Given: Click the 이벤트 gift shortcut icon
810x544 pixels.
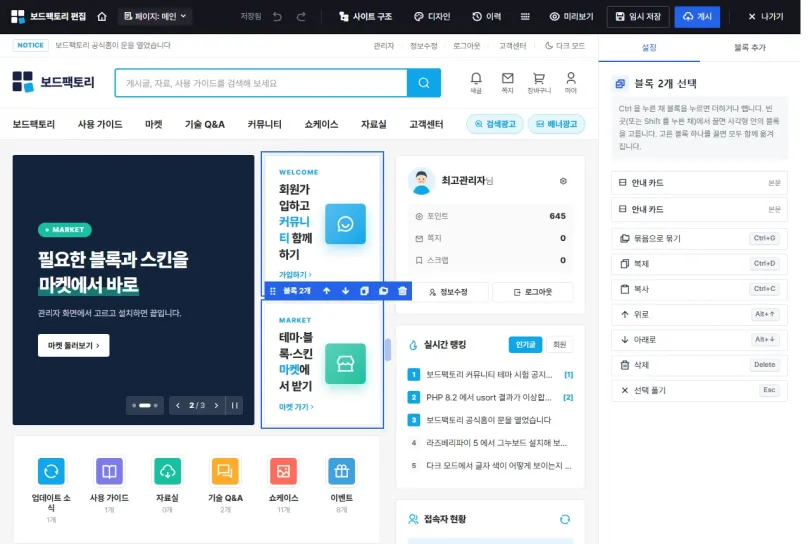Looking at the screenshot, I should pos(341,471).
